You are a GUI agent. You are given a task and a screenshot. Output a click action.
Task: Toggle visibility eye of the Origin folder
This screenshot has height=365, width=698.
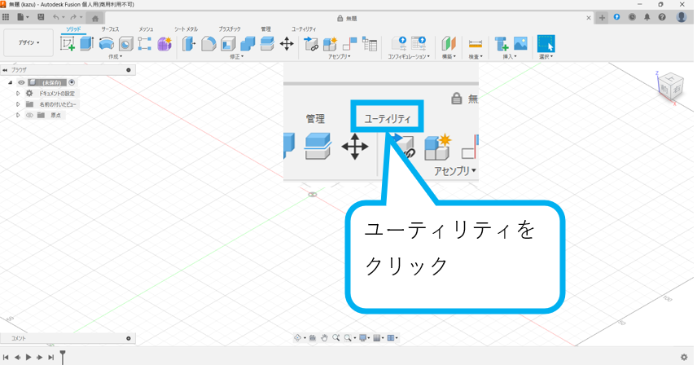point(29,115)
